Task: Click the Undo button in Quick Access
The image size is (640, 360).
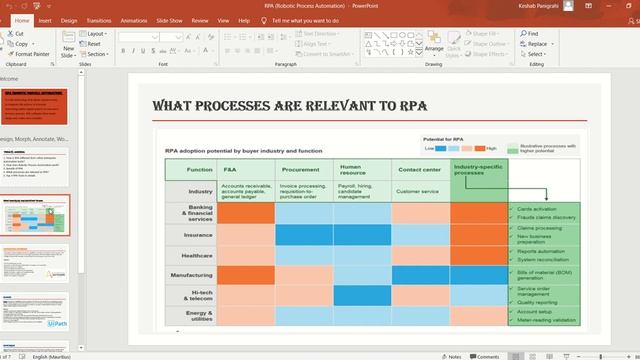Action: click(9, 6)
